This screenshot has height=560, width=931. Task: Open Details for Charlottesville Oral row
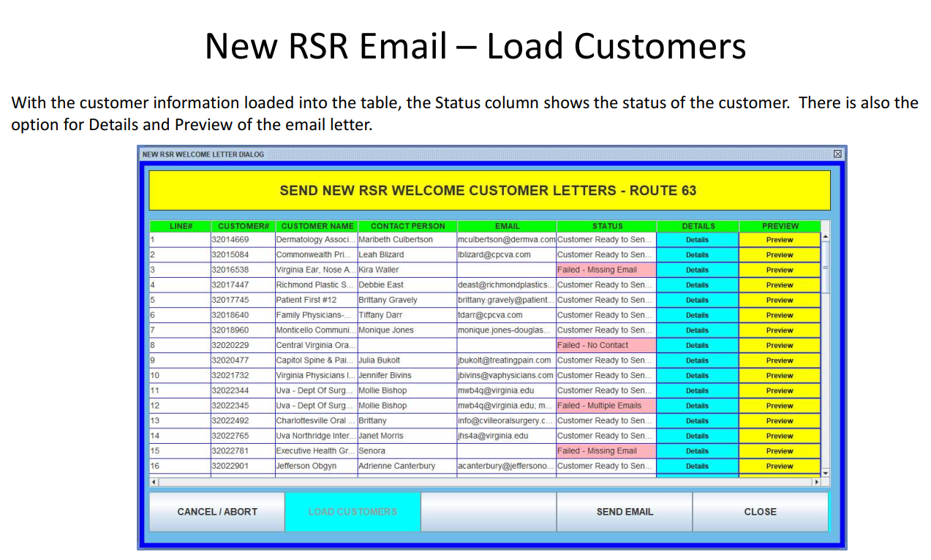(698, 421)
